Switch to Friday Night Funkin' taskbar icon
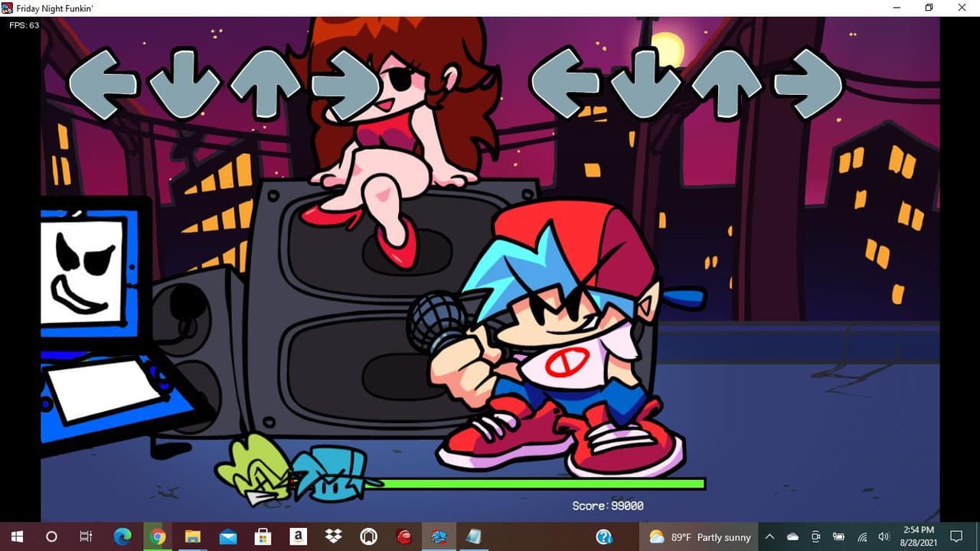980x551 pixels. coord(439,536)
